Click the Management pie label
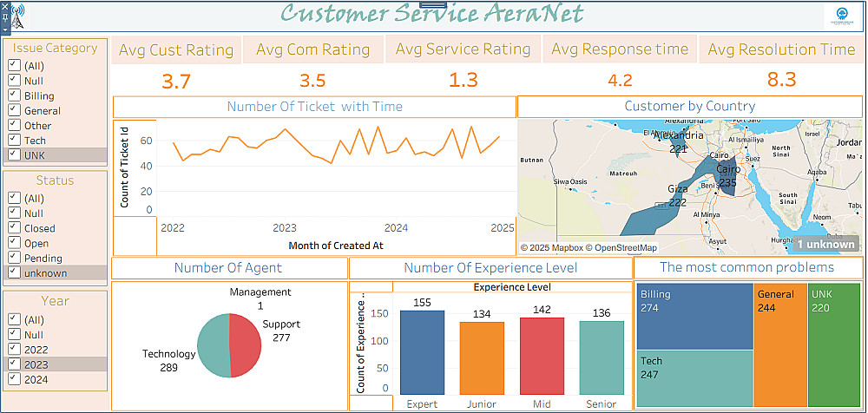Viewport: 868px width, 413px height. 260,298
